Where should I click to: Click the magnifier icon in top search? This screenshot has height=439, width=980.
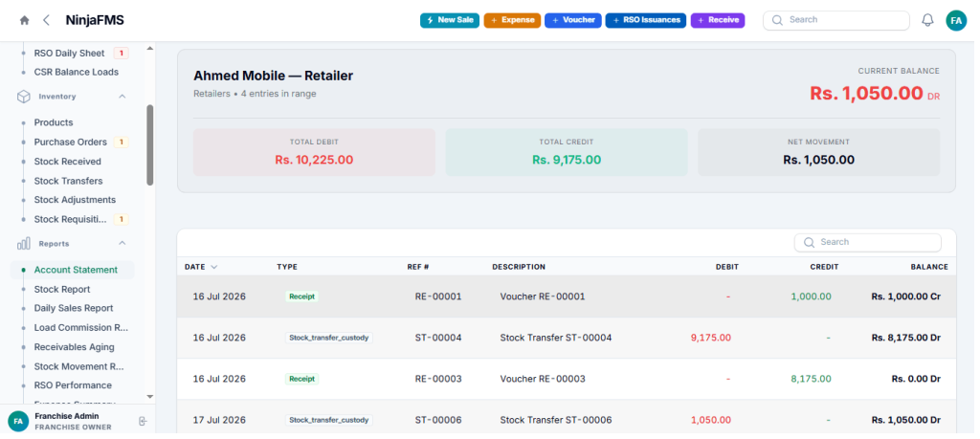[x=777, y=20]
